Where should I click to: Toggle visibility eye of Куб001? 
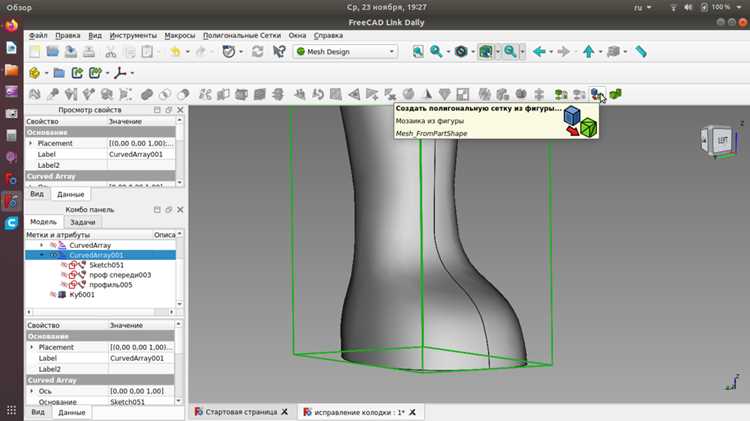[53, 295]
